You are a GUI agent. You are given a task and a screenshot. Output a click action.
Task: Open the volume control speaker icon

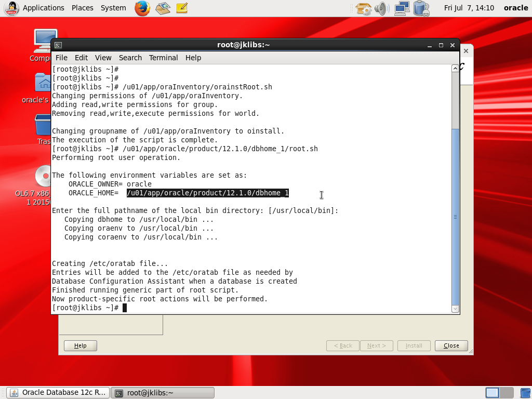(x=382, y=8)
